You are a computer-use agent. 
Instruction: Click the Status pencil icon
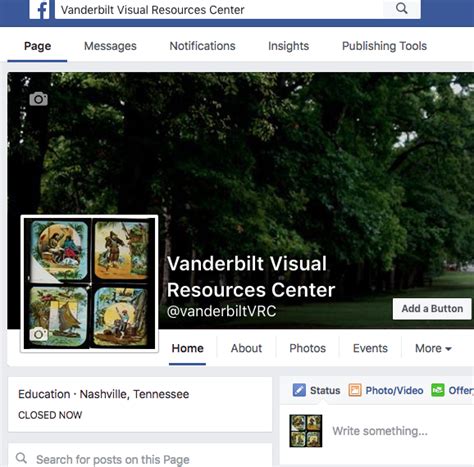(x=299, y=390)
